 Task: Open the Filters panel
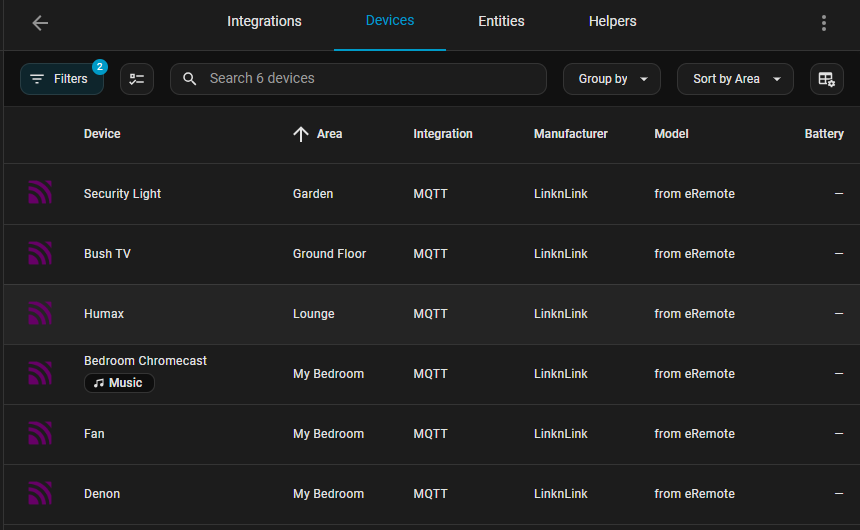click(61, 79)
